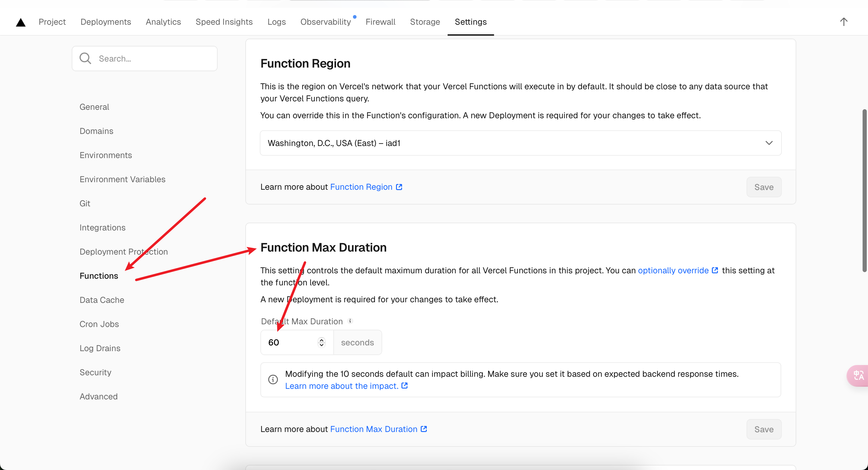Select Environment Variables in sidebar
868x470 pixels.
[x=122, y=179]
